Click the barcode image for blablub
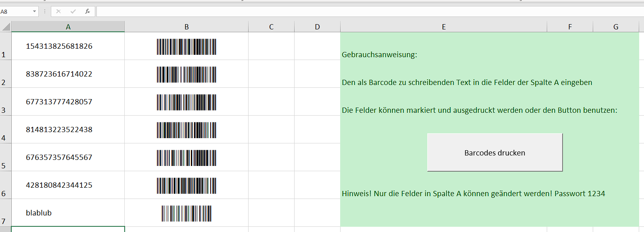The height and width of the screenshot is (232, 644). tap(186, 213)
